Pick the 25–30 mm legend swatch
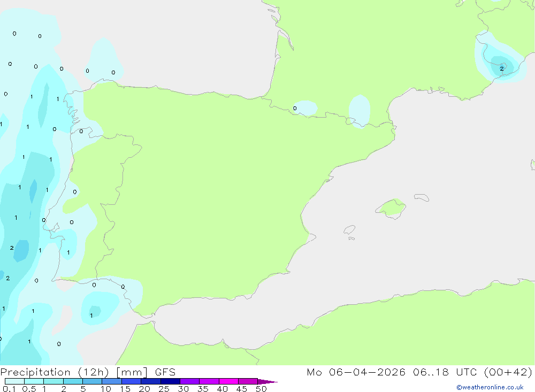The image size is (535, 392). (x=170, y=381)
